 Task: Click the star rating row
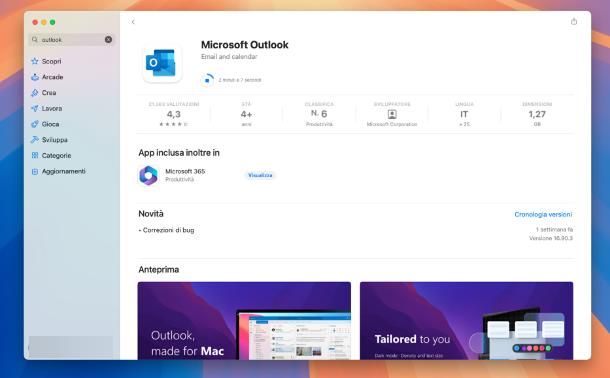pyautogui.click(x=174, y=124)
